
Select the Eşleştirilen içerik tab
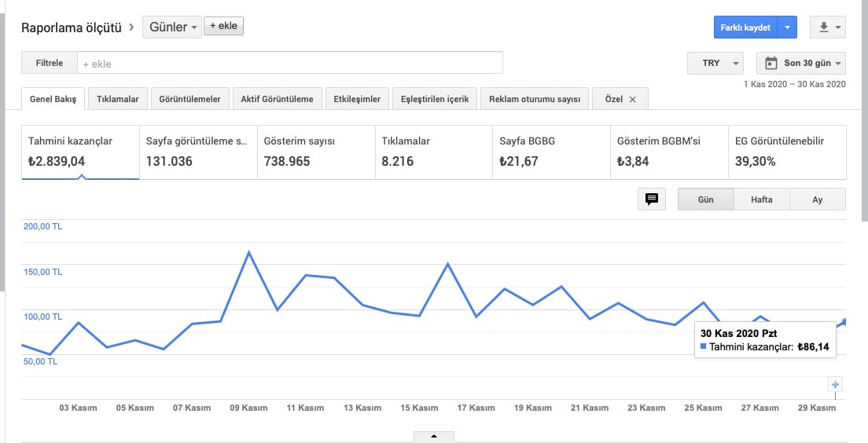click(x=435, y=99)
